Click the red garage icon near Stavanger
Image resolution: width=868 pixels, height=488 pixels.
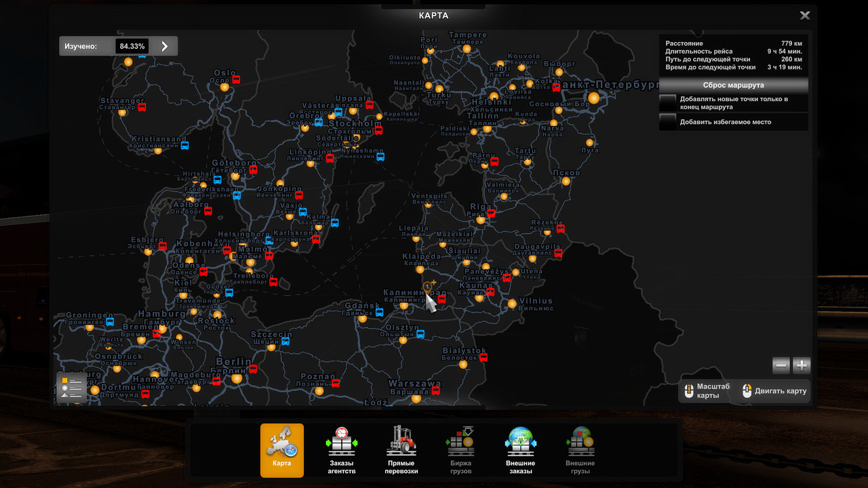[141, 107]
